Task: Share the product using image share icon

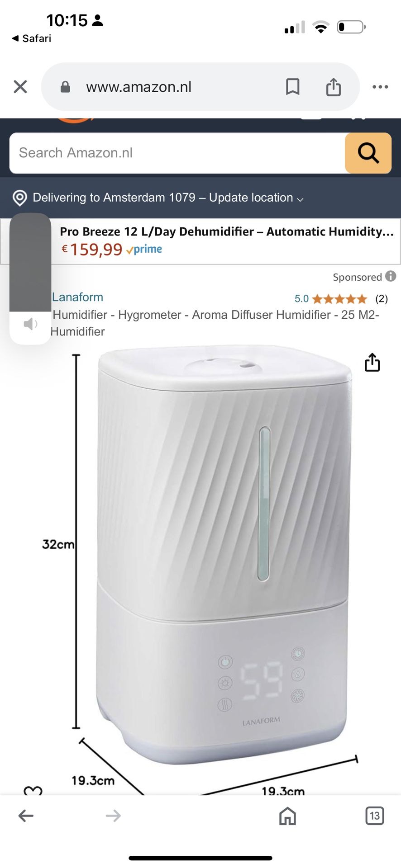Action: (x=372, y=362)
